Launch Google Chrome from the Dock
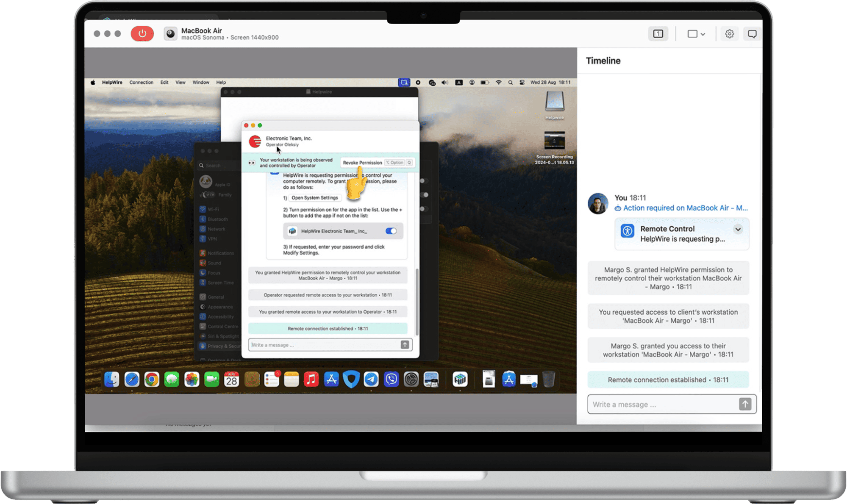Viewport: 847px width, 504px height. pyautogui.click(x=152, y=379)
